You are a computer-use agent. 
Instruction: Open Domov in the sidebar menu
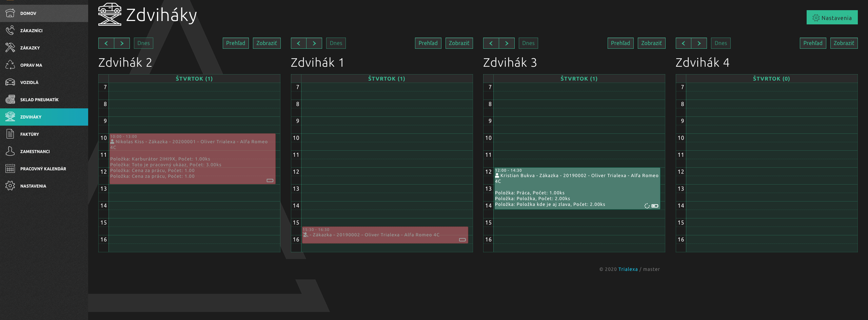pyautogui.click(x=28, y=14)
